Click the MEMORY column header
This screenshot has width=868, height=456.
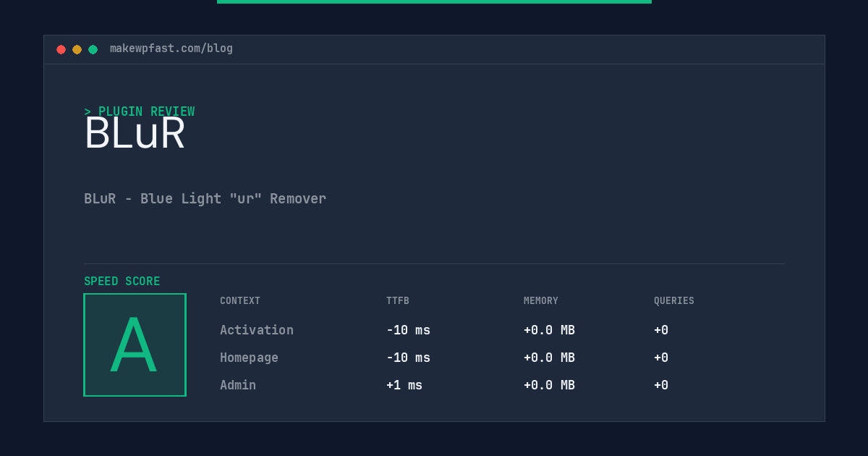(541, 301)
